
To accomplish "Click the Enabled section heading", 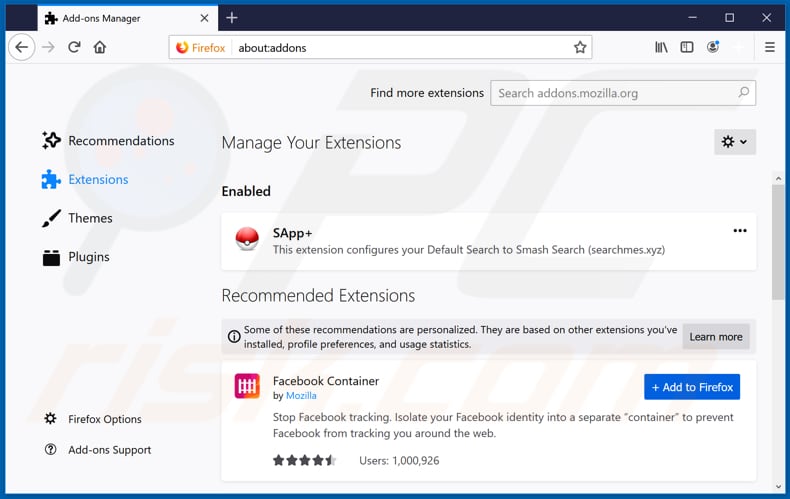I will point(246,191).
